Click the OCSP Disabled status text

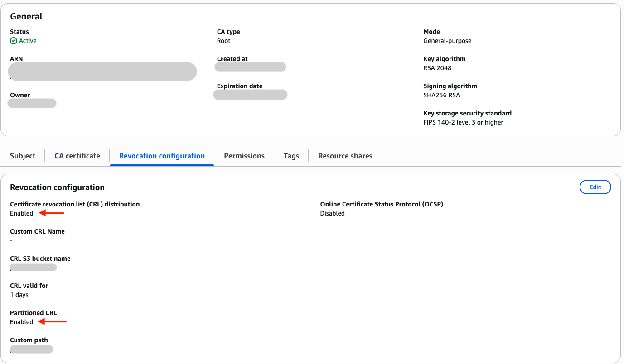(332, 213)
